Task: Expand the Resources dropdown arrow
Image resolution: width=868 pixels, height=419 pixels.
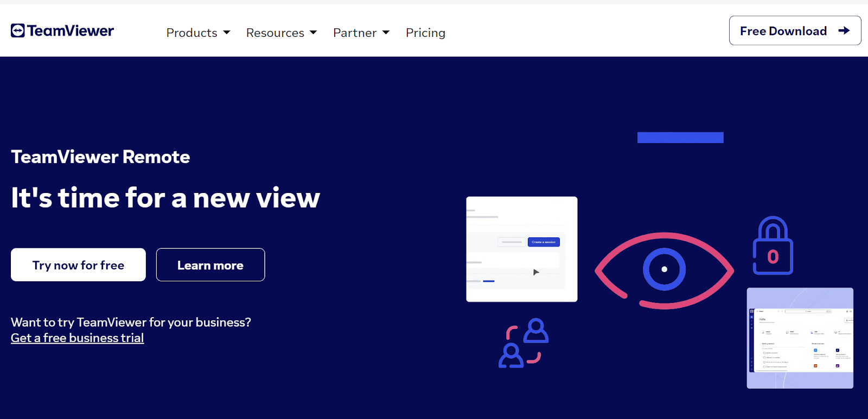Action: pyautogui.click(x=314, y=33)
